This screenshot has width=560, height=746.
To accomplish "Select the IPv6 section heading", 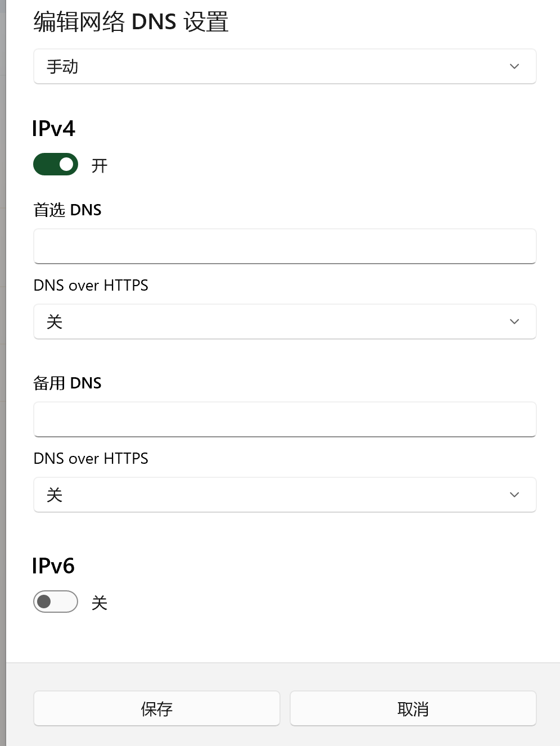I will pyautogui.click(x=53, y=566).
